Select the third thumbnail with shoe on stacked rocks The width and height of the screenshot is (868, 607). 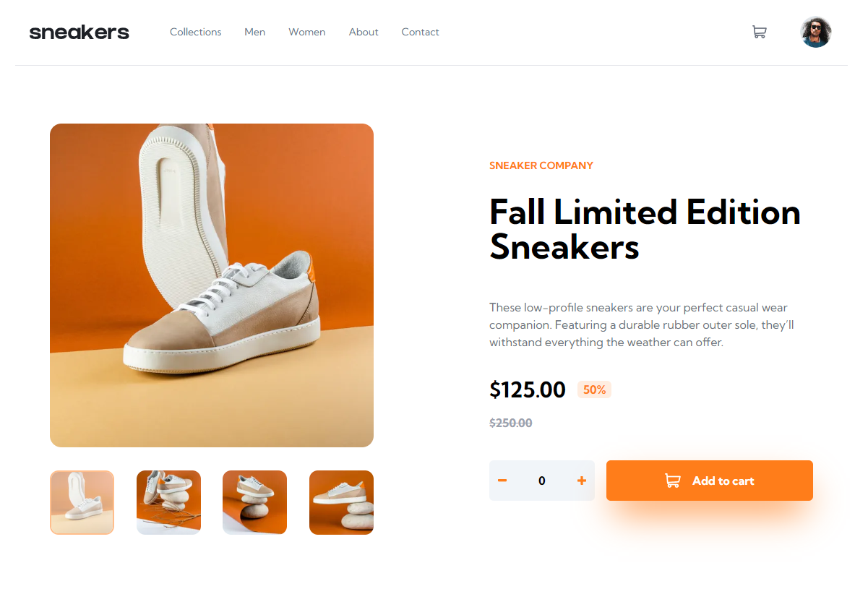[254, 503]
